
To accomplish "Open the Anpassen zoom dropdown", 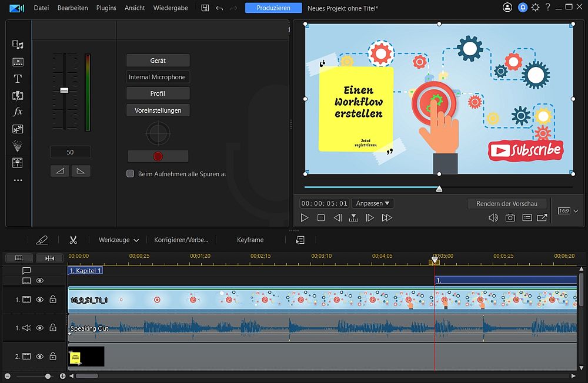I will click(372, 203).
